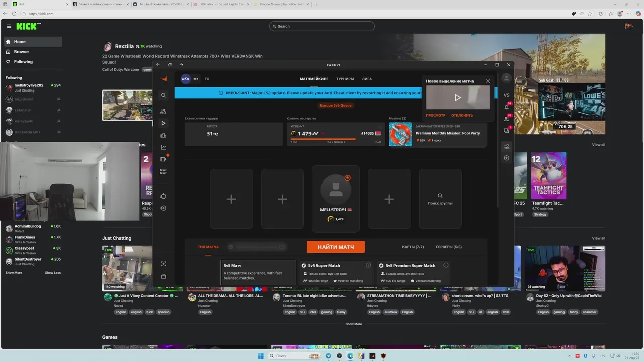Image resolution: width=644 pixels, height=362 pixels.
Task: Open game options three-dots next to CS logo
Action: [x=196, y=79]
